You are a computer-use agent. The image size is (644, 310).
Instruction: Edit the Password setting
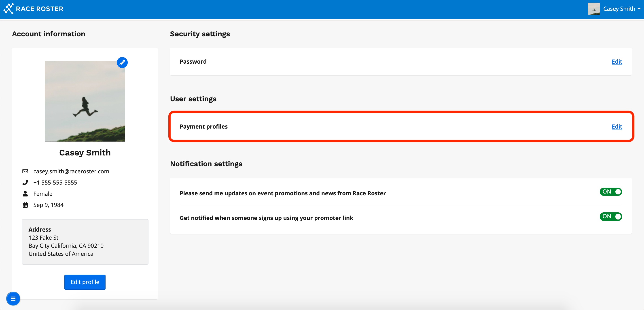point(616,62)
